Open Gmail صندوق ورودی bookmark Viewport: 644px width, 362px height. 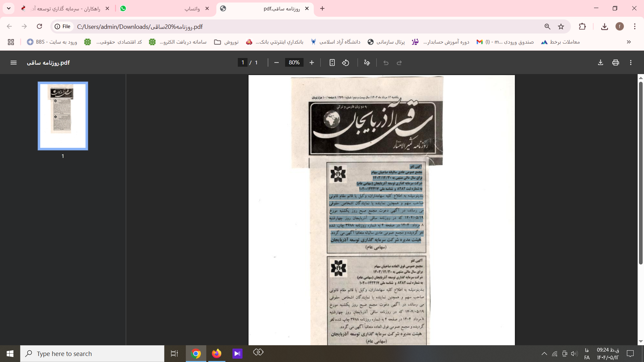tap(505, 42)
